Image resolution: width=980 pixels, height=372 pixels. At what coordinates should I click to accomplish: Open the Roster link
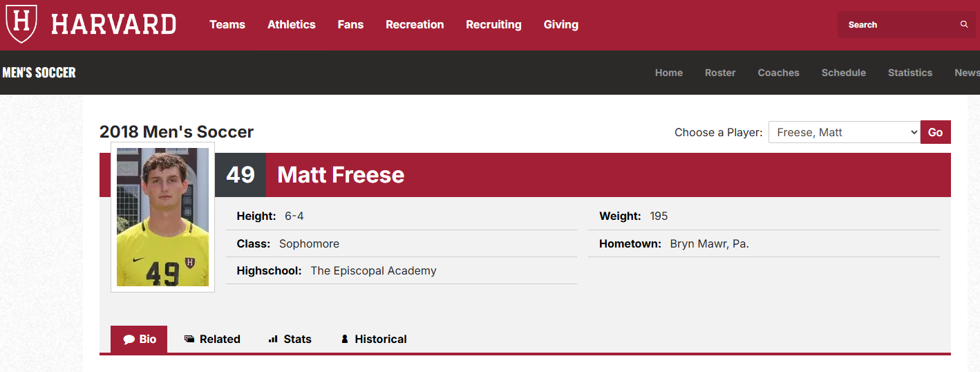tap(720, 73)
